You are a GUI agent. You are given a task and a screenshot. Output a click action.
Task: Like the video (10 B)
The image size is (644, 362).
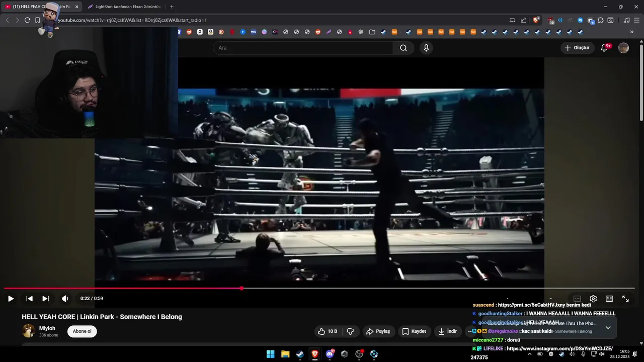click(328, 331)
